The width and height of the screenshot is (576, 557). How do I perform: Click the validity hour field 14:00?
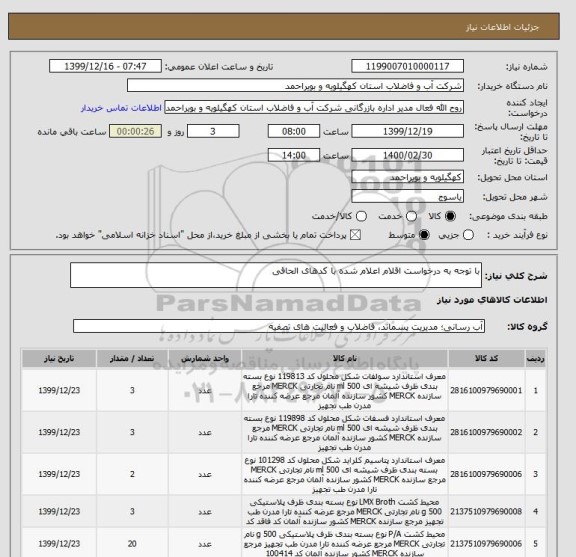294,155
